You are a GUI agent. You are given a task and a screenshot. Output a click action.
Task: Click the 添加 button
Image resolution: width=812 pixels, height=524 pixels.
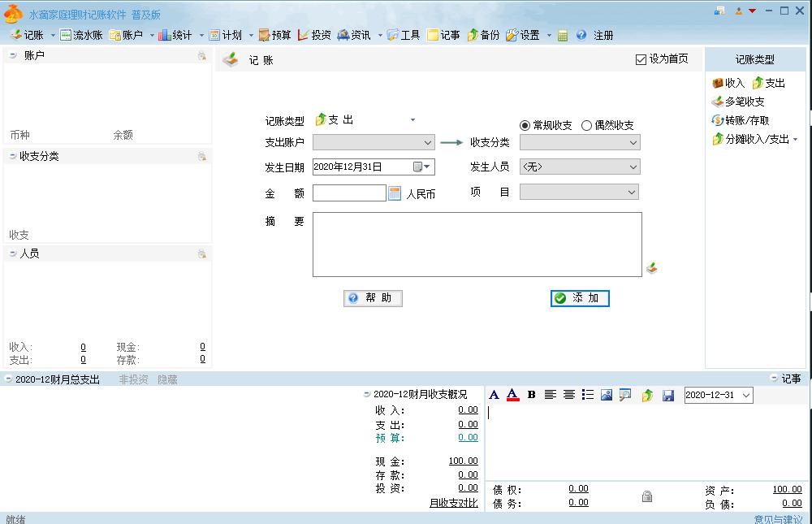tap(580, 298)
